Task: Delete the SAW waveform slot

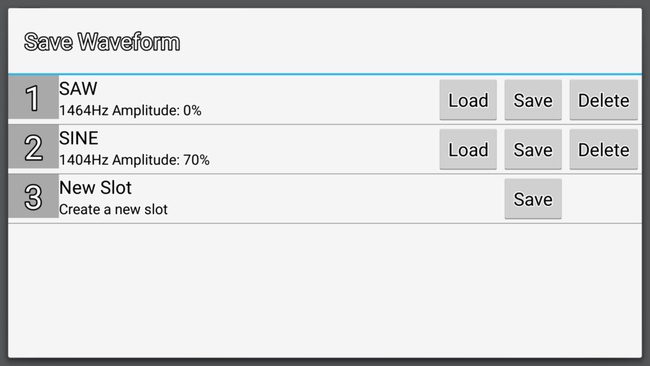Action: click(x=604, y=100)
